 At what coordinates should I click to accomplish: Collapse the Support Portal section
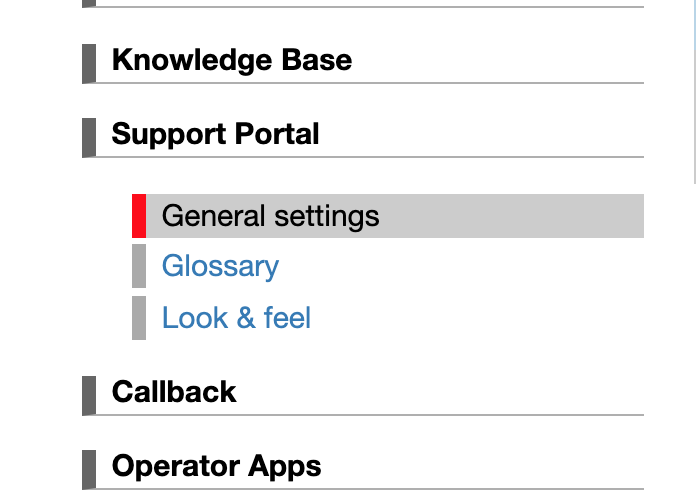click(x=215, y=134)
